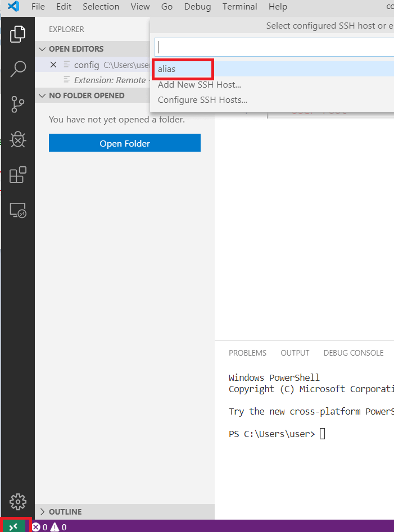Open the Source Control view icon

17,104
